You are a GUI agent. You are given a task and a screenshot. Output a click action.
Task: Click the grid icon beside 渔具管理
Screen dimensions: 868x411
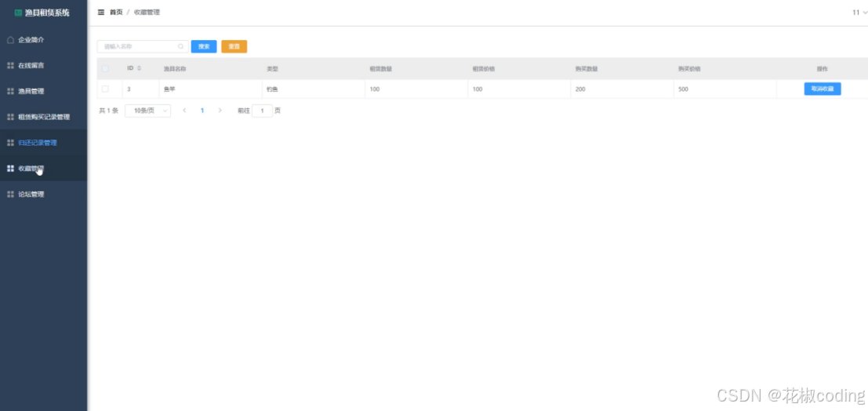[x=10, y=91]
